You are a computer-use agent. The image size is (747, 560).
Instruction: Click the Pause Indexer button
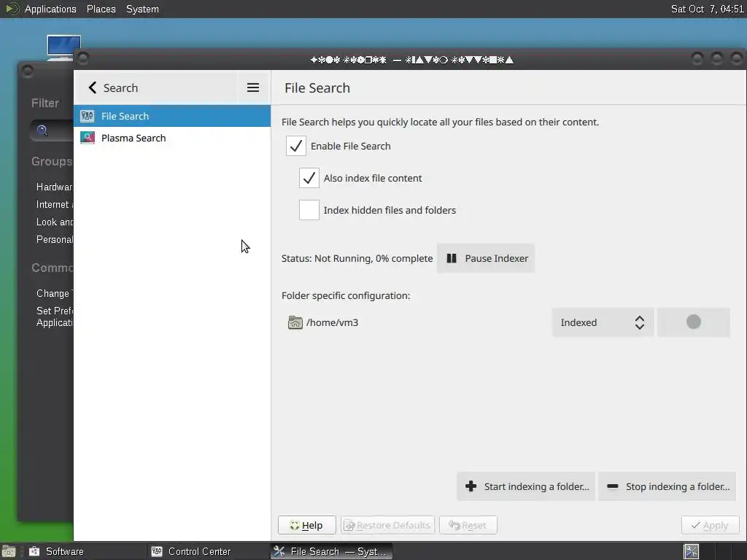486,258
